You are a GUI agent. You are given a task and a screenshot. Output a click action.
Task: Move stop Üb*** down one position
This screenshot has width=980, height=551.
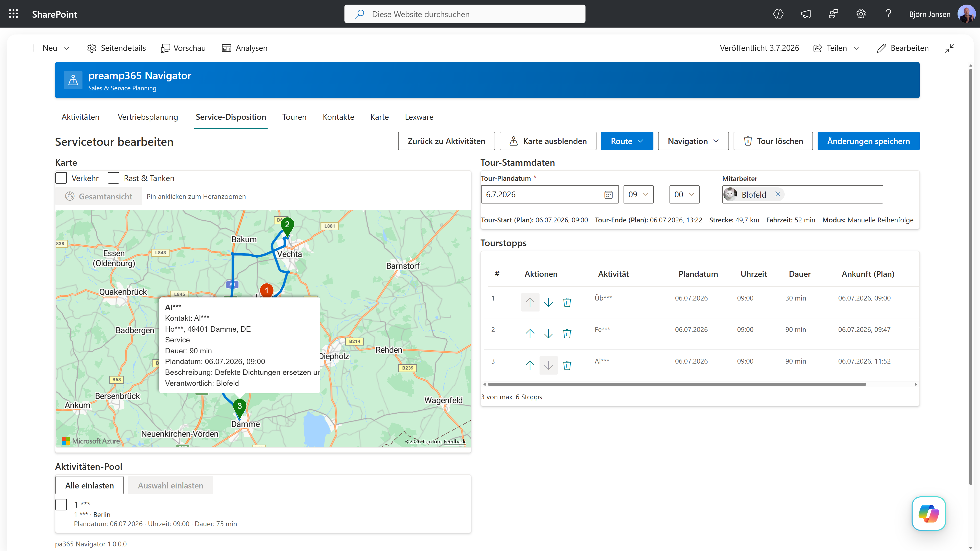pos(548,302)
